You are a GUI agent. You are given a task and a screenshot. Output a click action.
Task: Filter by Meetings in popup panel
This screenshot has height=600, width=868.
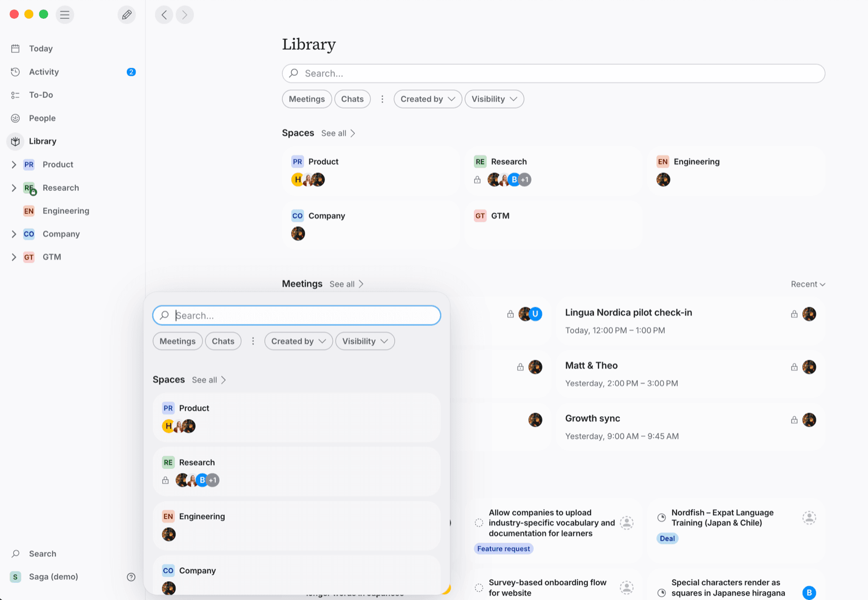click(178, 342)
